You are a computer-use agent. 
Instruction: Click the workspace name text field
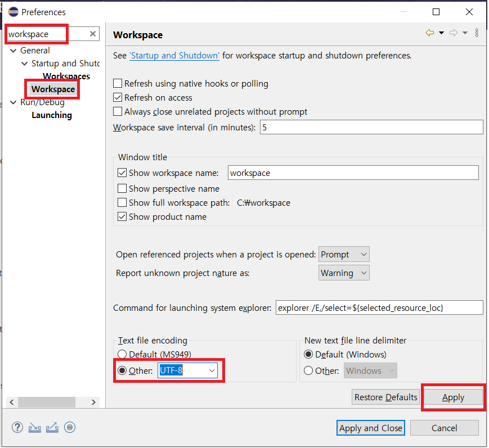click(x=353, y=173)
